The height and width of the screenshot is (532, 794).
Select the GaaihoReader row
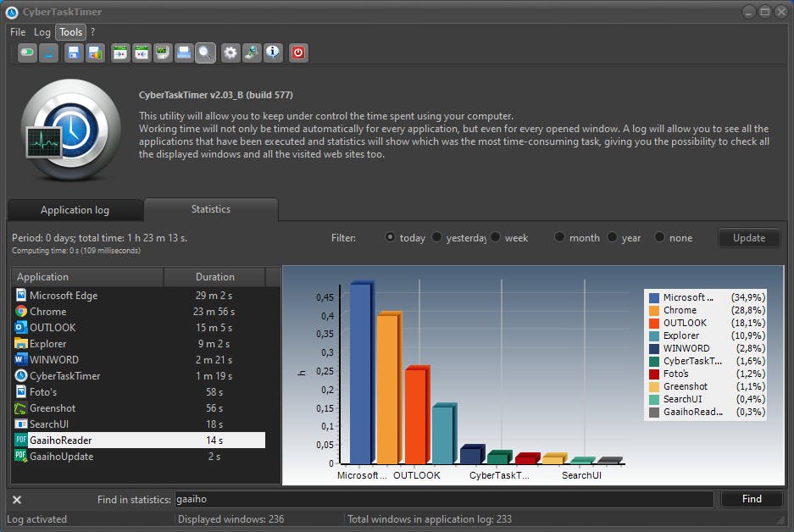pos(139,440)
